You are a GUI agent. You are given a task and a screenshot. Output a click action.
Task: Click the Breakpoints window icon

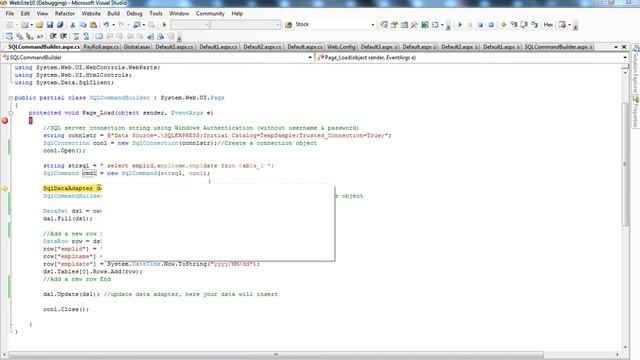562,25
